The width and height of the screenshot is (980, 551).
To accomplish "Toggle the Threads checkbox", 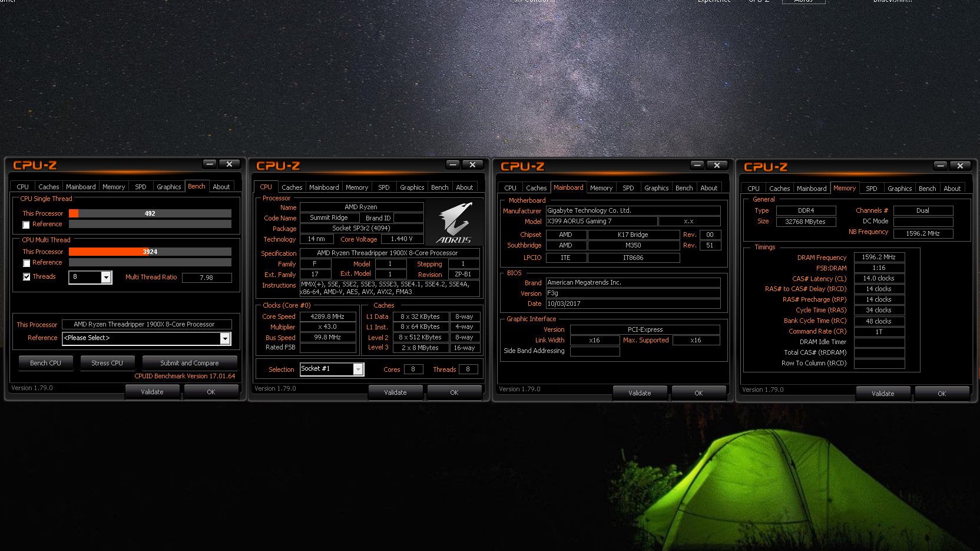I will click(x=26, y=276).
